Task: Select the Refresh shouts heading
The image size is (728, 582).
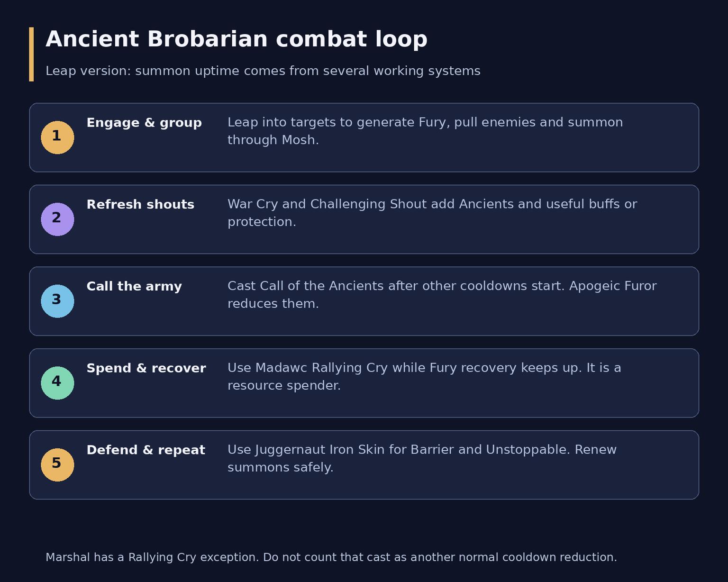Action: pyautogui.click(x=140, y=205)
